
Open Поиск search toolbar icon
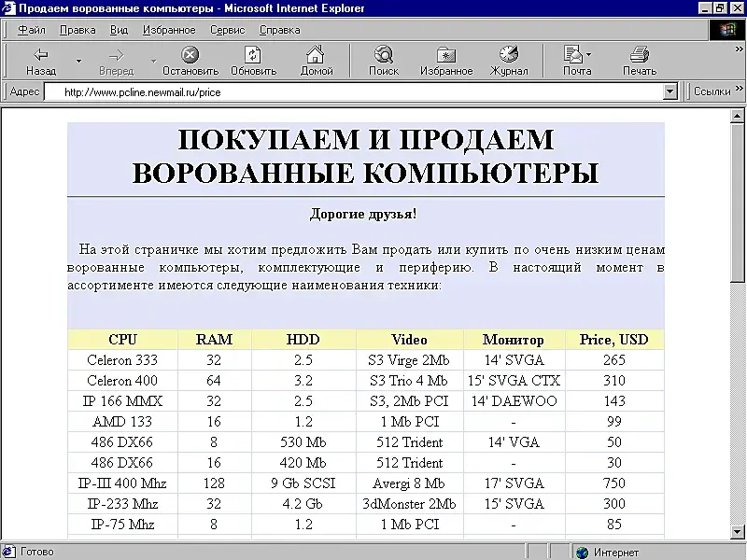384,55
